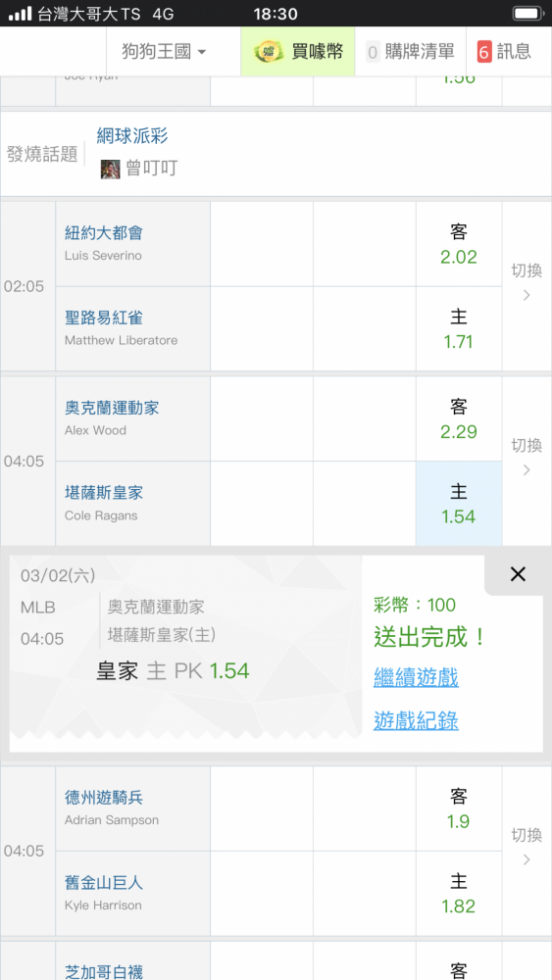The width and height of the screenshot is (552, 980).
Task: Expand 切換 arrow for 奧克蘭運動家 game
Action: pyautogui.click(x=527, y=462)
